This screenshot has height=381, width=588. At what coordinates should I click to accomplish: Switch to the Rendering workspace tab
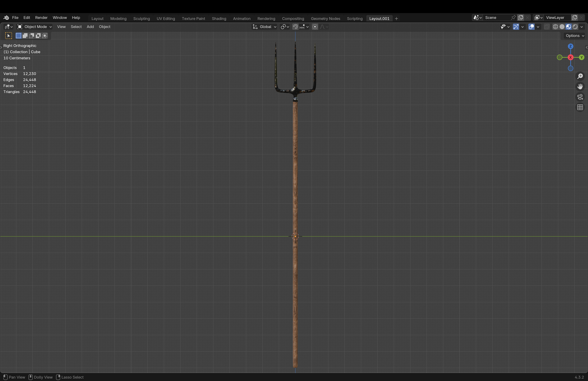[266, 19]
